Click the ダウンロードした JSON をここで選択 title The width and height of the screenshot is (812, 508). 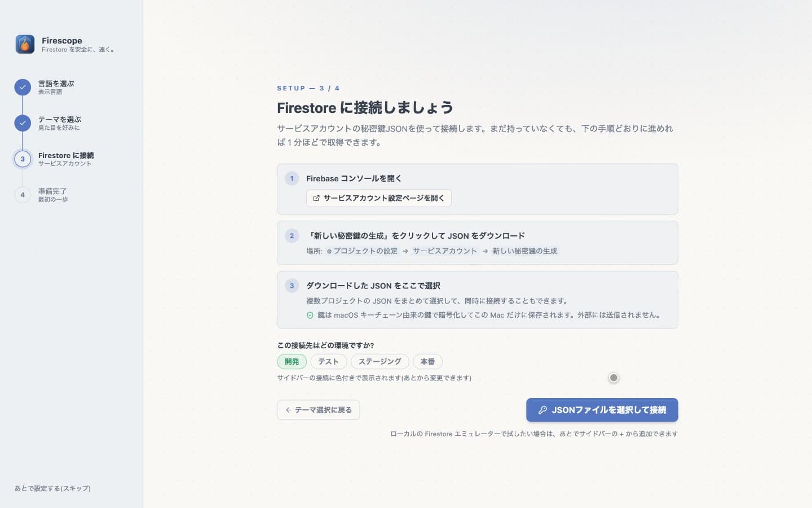coord(373,286)
